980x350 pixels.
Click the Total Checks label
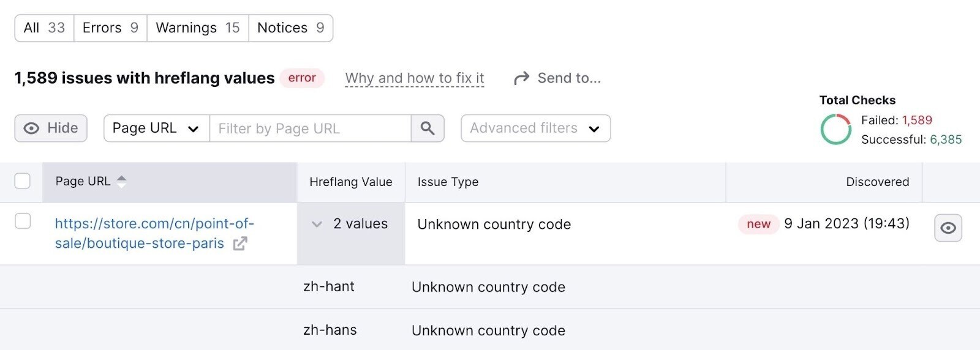[858, 100]
